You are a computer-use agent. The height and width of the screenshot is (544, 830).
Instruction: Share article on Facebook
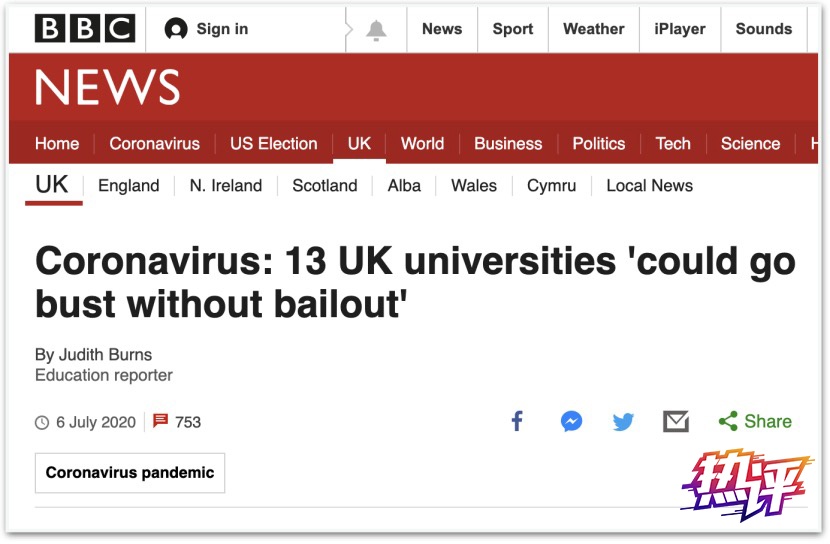coord(517,421)
